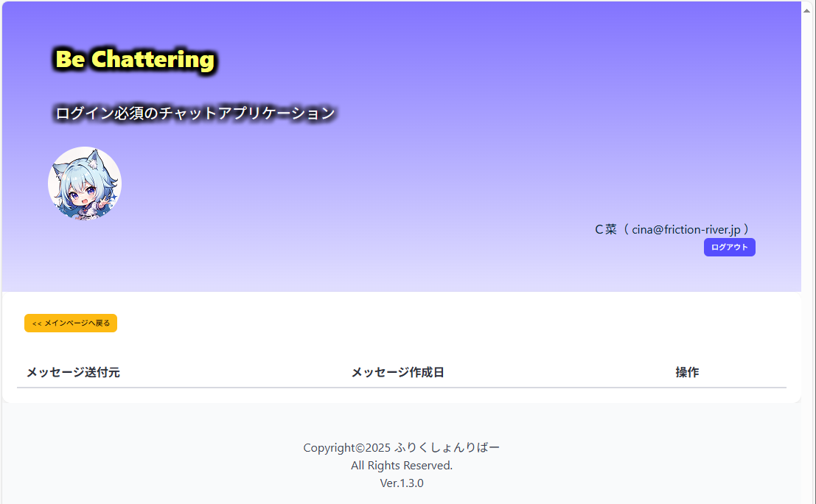This screenshot has height=504, width=816.
Task: Click the Copyright©2025 ふりくしょんりばー text
Action: click(401, 447)
